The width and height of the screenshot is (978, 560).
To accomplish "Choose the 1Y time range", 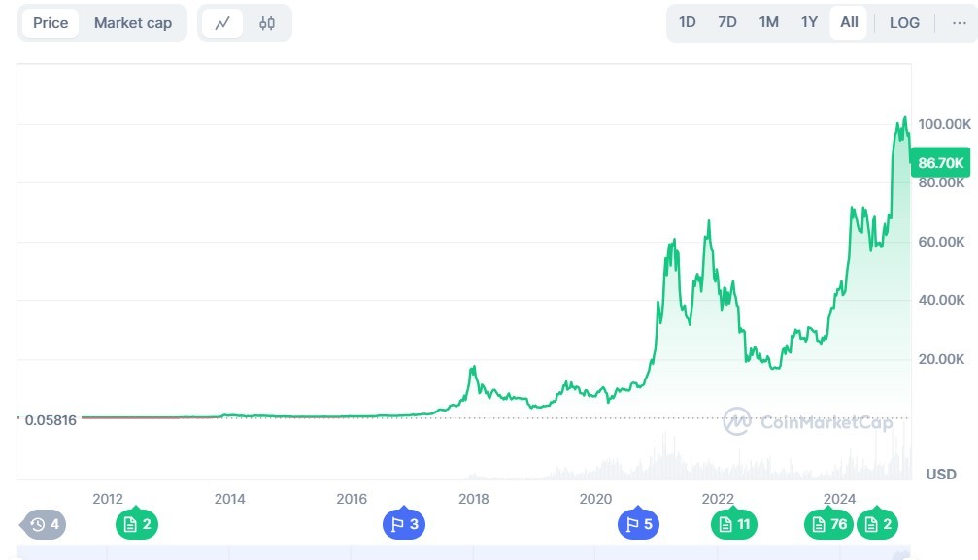I will click(809, 22).
